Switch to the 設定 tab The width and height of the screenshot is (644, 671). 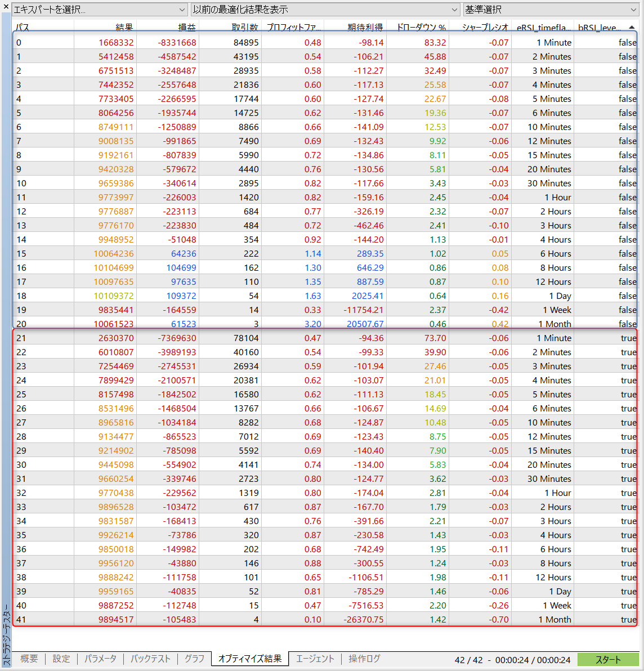point(61,659)
